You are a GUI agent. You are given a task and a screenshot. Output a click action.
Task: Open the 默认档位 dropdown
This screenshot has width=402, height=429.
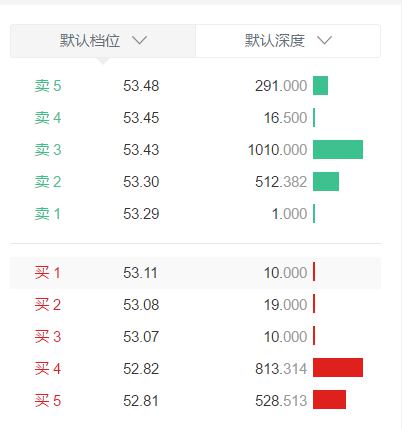coord(103,41)
